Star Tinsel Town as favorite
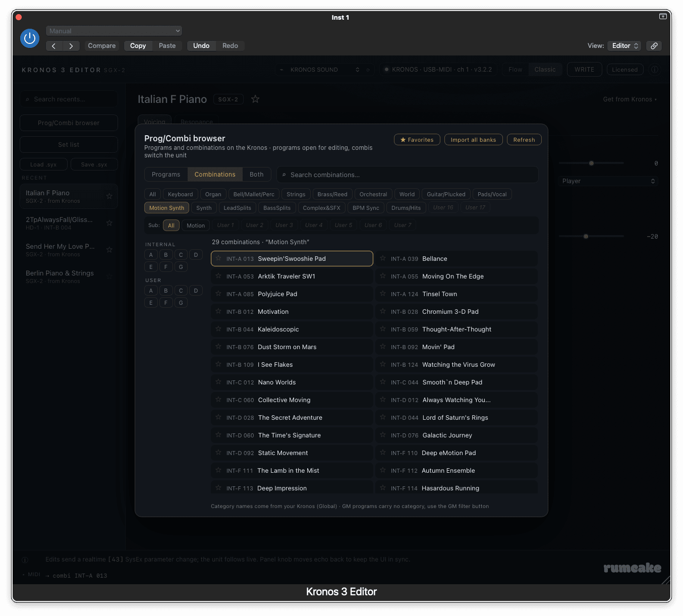Image resolution: width=683 pixels, height=616 pixels. tap(383, 294)
